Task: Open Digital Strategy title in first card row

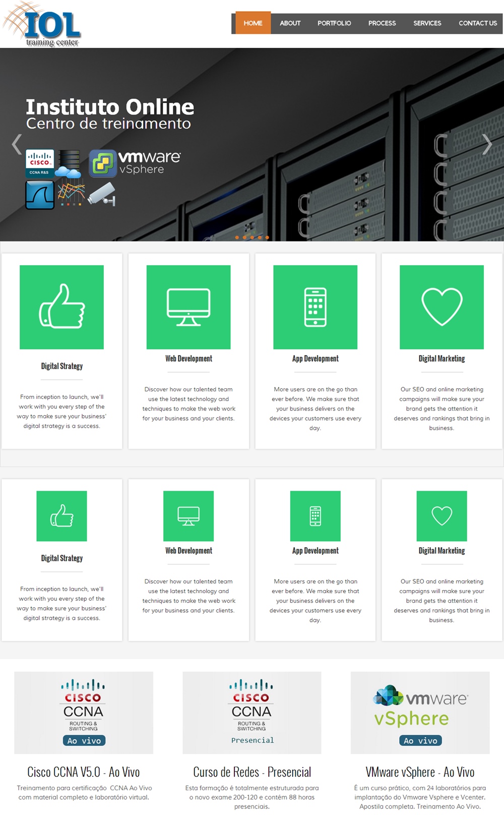Action: pyautogui.click(x=62, y=366)
